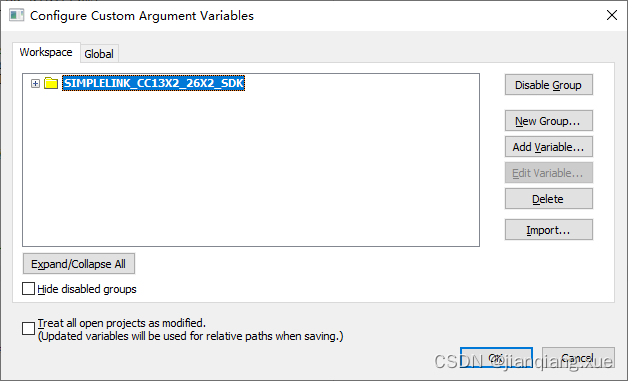Delete the selected variable group
The height and width of the screenshot is (381, 628).
coord(548,199)
